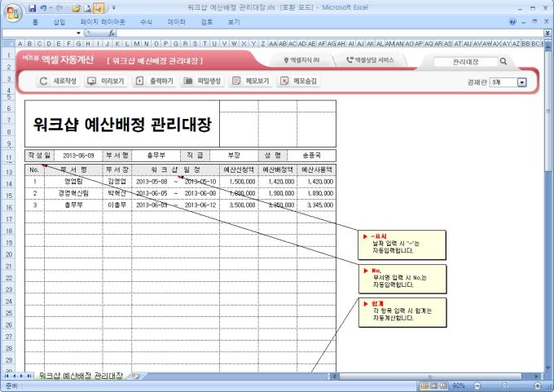Go to first sheet with tab navigation arrow
Viewport: 554px width, 392px height.
7,376
